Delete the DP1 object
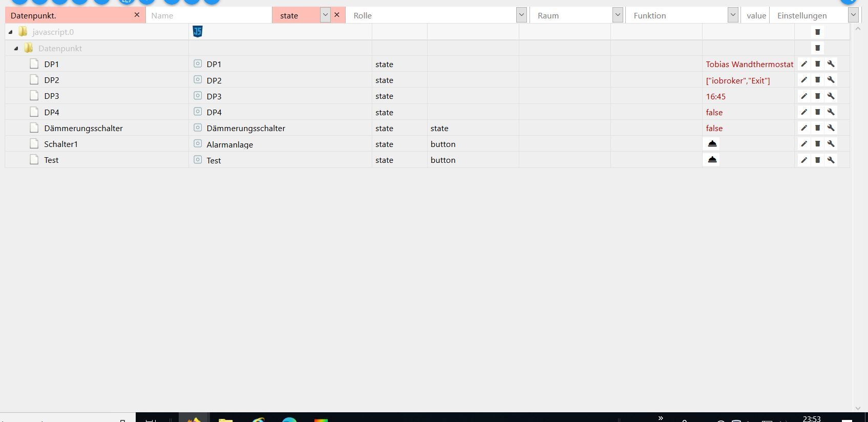The image size is (868, 422). pyautogui.click(x=817, y=64)
